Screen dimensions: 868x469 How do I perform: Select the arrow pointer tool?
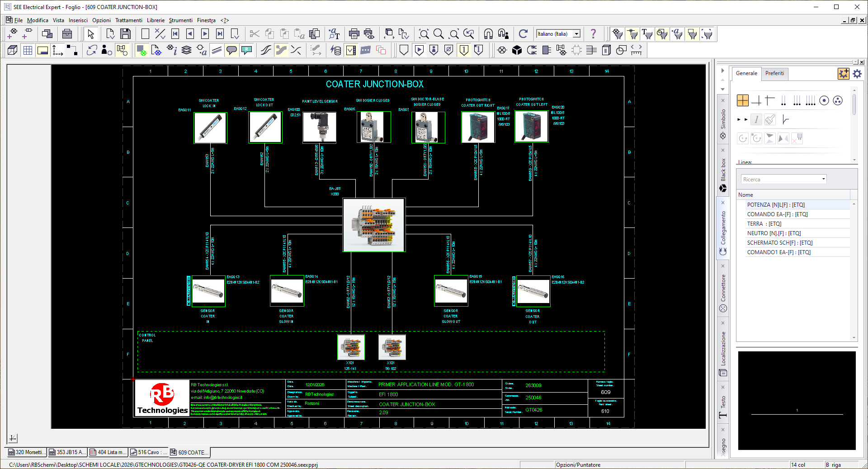pos(90,34)
